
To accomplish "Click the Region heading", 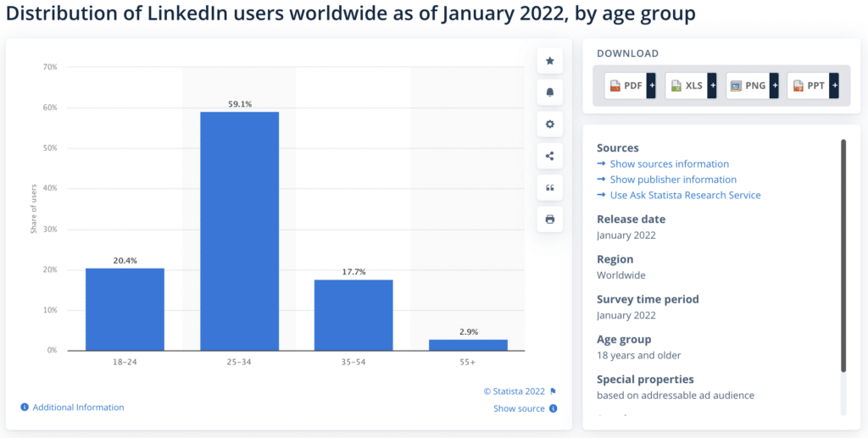I will 615,259.
